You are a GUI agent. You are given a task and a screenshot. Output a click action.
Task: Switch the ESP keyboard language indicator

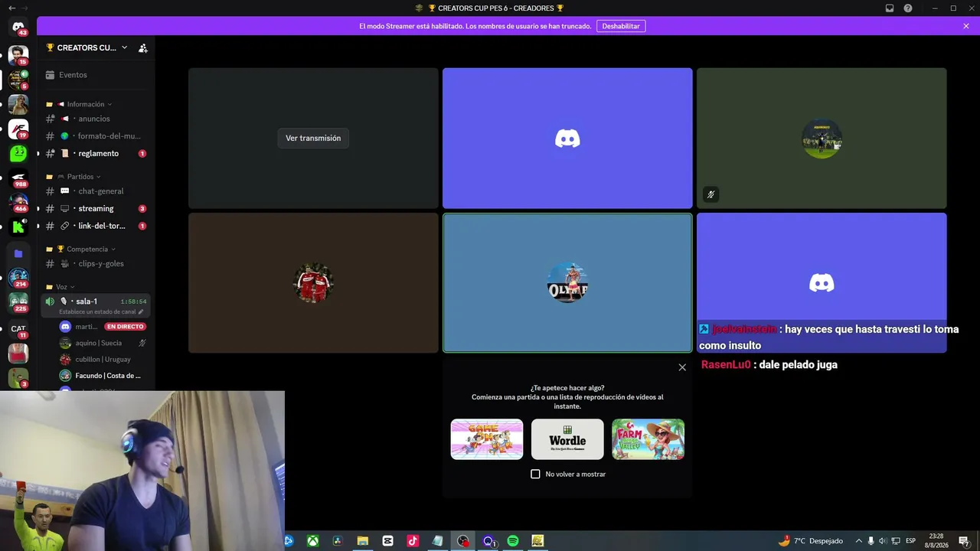pos(910,541)
